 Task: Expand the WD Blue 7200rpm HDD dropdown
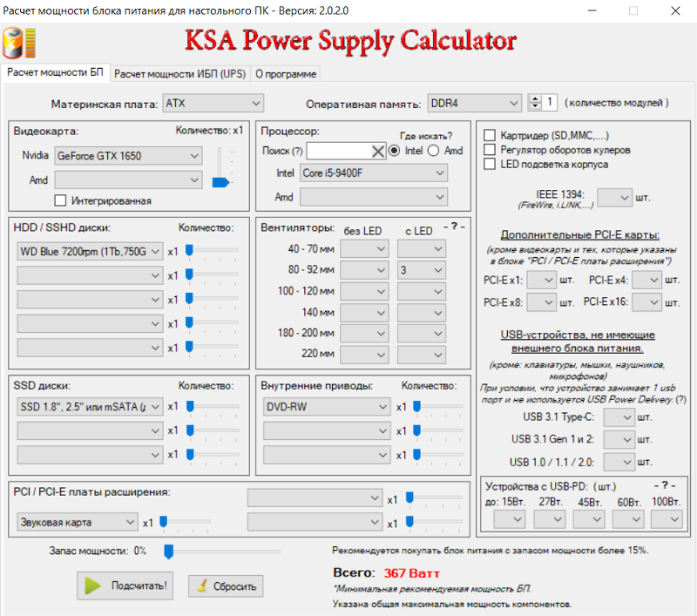pyautogui.click(x=91, y=251)
